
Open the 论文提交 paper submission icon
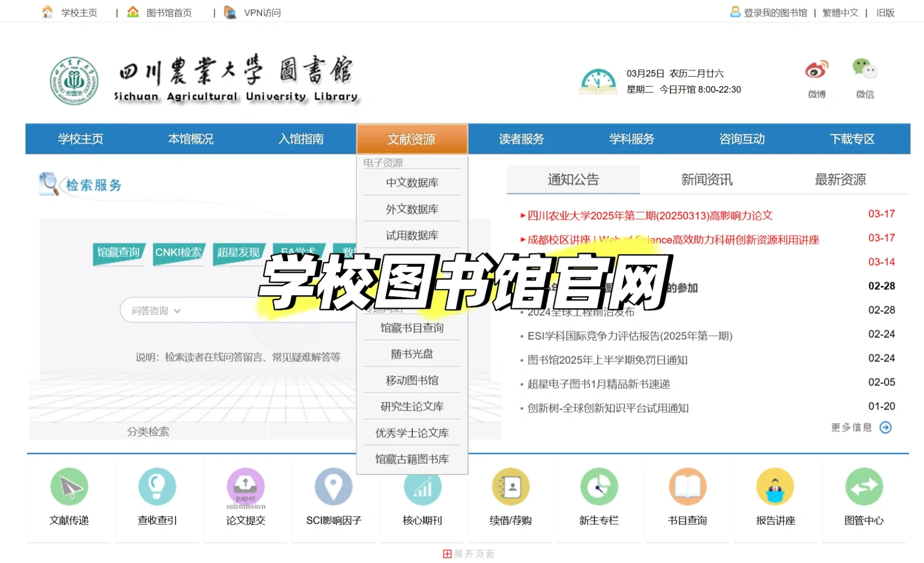pos(246,488)
